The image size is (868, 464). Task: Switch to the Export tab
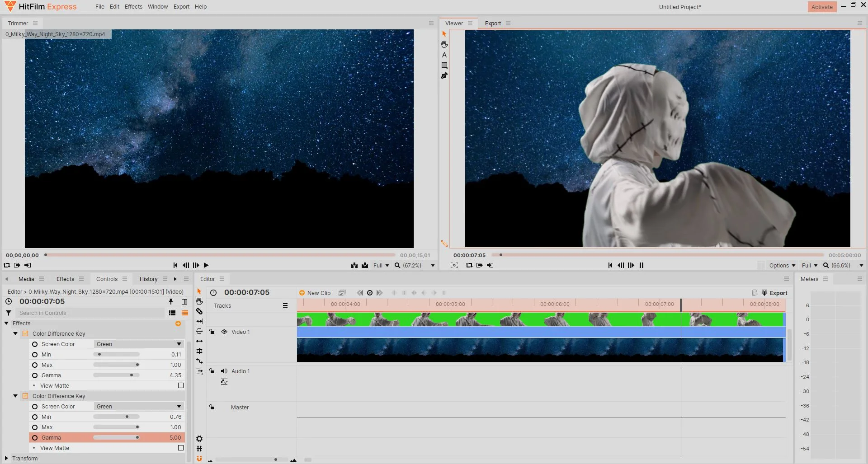point(493,23)
